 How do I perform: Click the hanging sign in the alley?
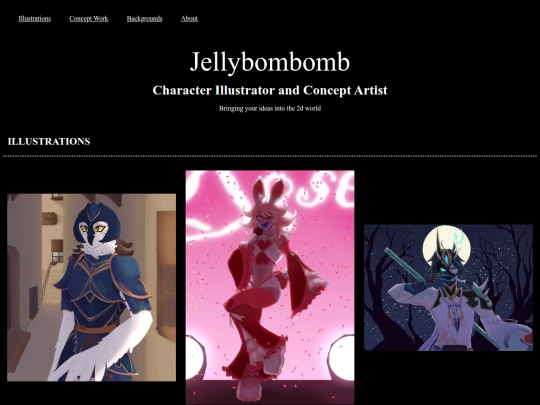[50, 218]
